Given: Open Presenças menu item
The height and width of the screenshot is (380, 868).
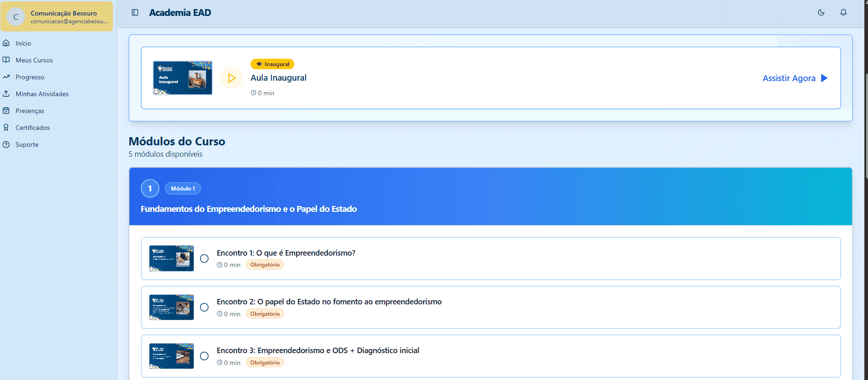Looking at the screenshot, I should [x=30, y=111].
